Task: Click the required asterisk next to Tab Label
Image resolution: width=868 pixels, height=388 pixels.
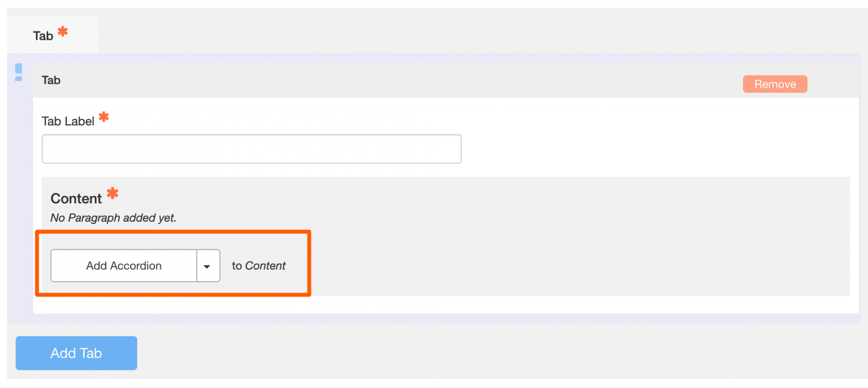Action: point(104,117)
